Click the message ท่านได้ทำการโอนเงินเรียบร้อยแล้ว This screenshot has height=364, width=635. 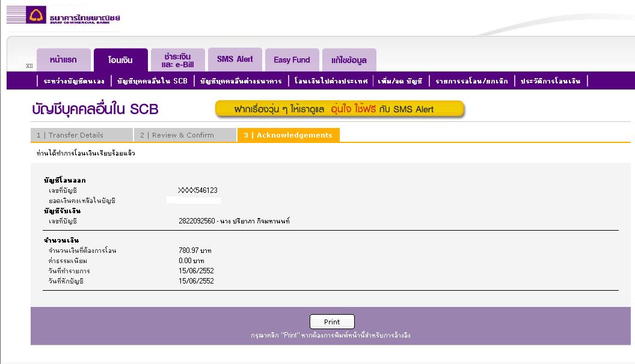tap(86, 153)
